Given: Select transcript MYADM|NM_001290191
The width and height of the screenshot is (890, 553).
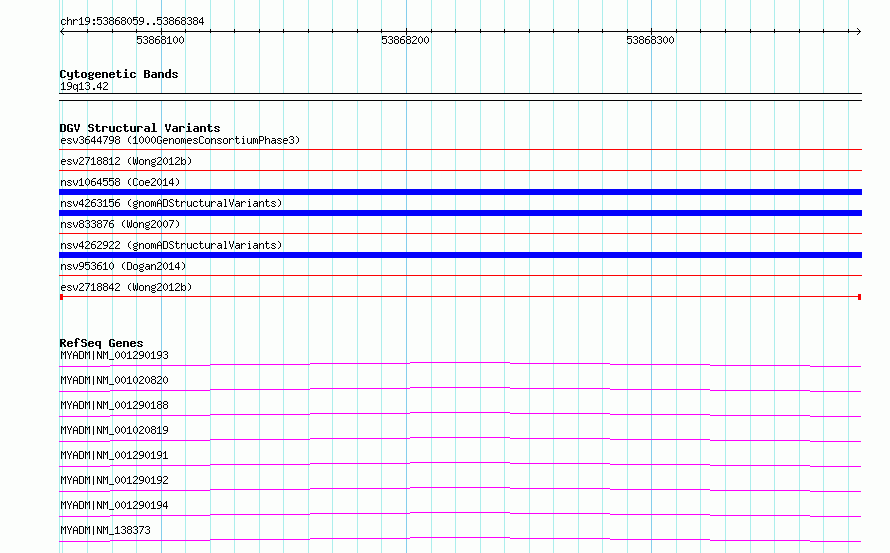Looking at the screenshot, I should (114, 455).
